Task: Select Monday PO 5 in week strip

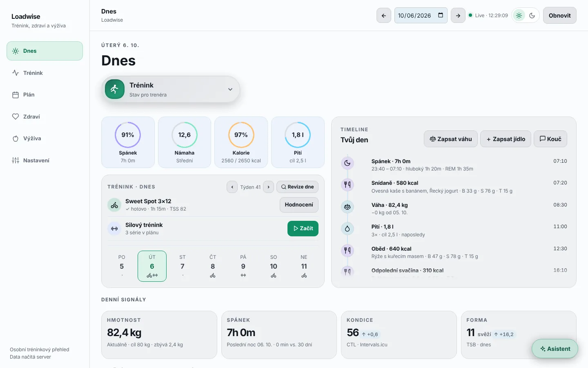Action: (122, 266)
